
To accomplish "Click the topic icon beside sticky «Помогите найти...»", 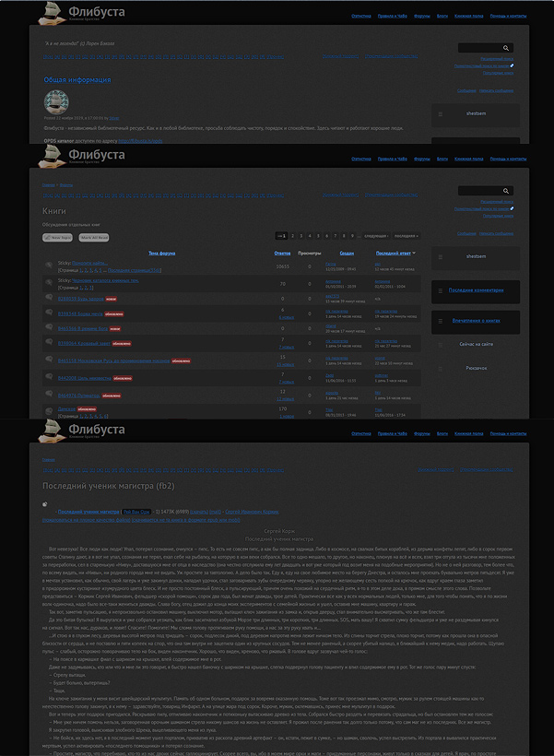I will 49,265.
